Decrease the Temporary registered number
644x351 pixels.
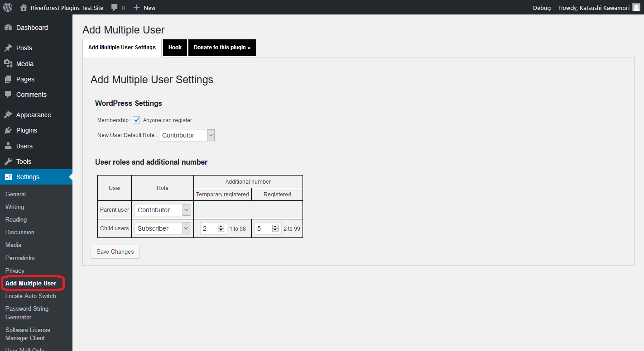221,231
